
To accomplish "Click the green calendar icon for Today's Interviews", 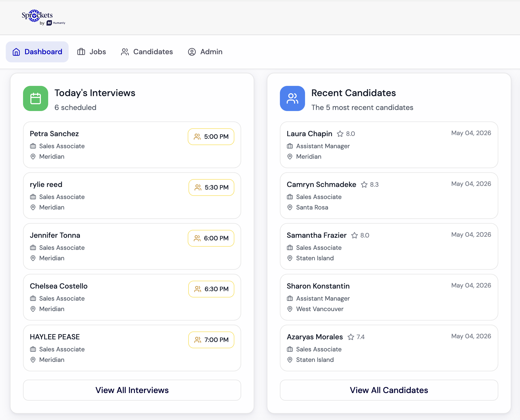I will [36, 98].
